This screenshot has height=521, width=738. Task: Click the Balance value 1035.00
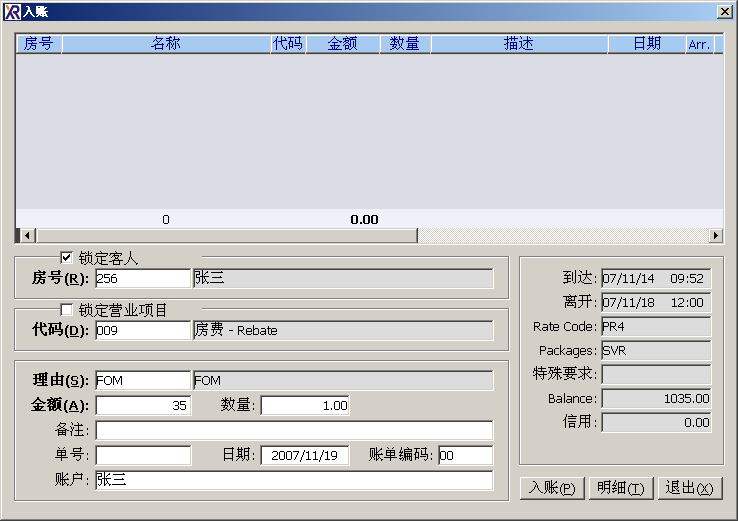point(656,398)
